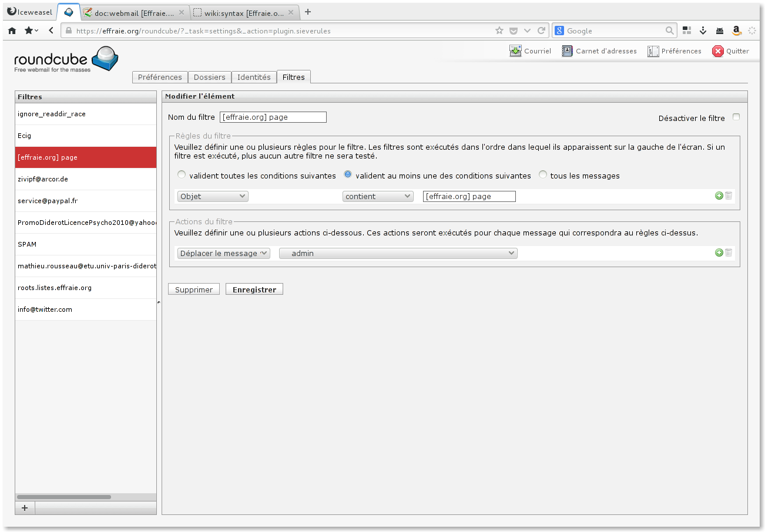Image resolution: width=765 pixels, height=532 pixels.
Task: Click the Courriel mail icon
Action: click(x=515, y=51)
